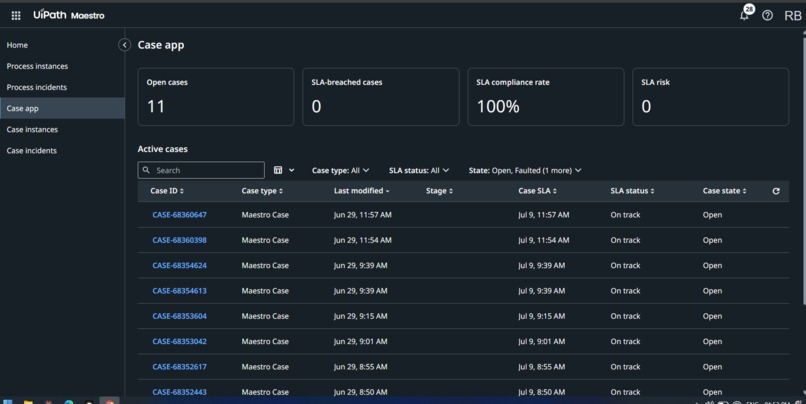Screen dimensions: 806x404
Task: Click 'Jun 29, 11:57 AM' last modified cell
Action: [x=362, y=215]
